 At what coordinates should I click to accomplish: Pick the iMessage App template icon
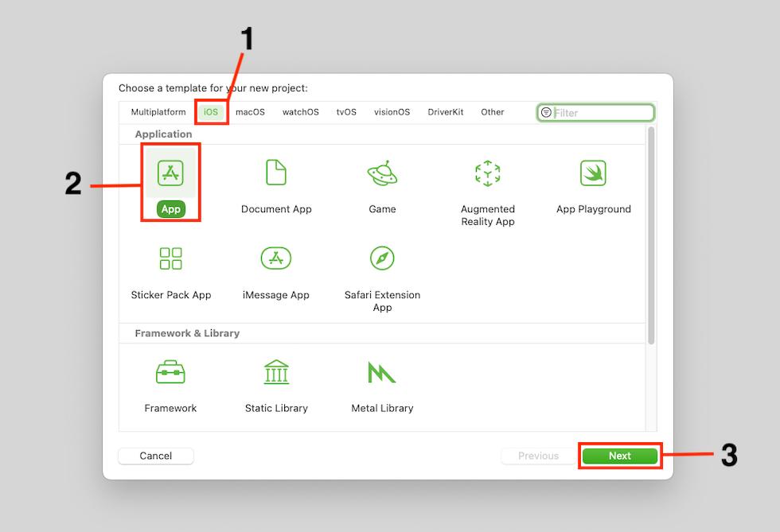276,258
